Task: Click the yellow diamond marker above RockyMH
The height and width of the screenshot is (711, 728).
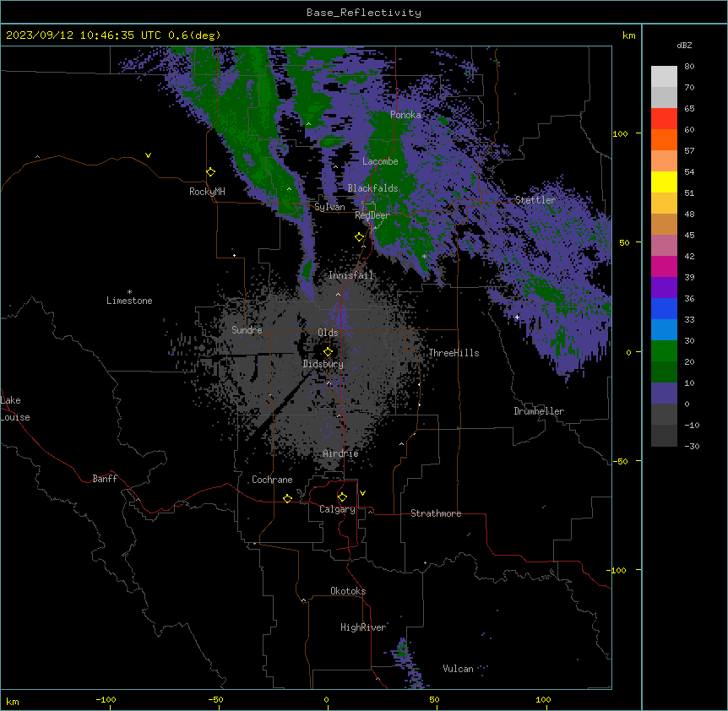Action: pos(211,172)
